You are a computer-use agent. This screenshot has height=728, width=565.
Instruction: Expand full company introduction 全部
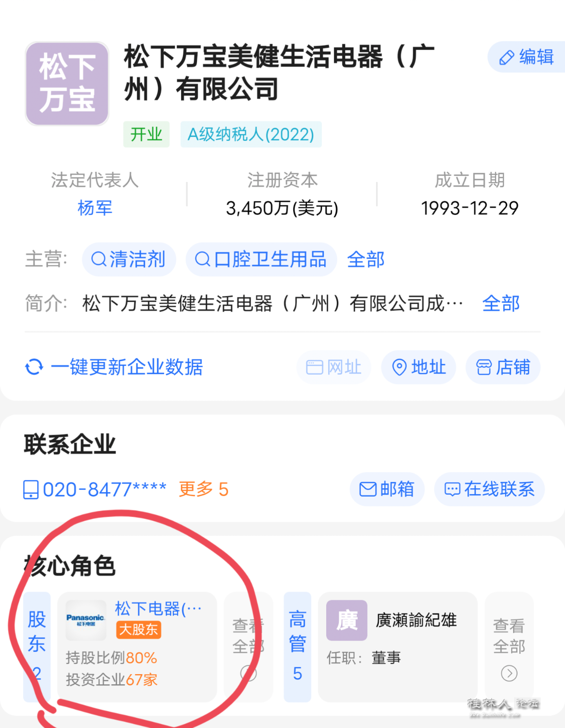(501, 303)
